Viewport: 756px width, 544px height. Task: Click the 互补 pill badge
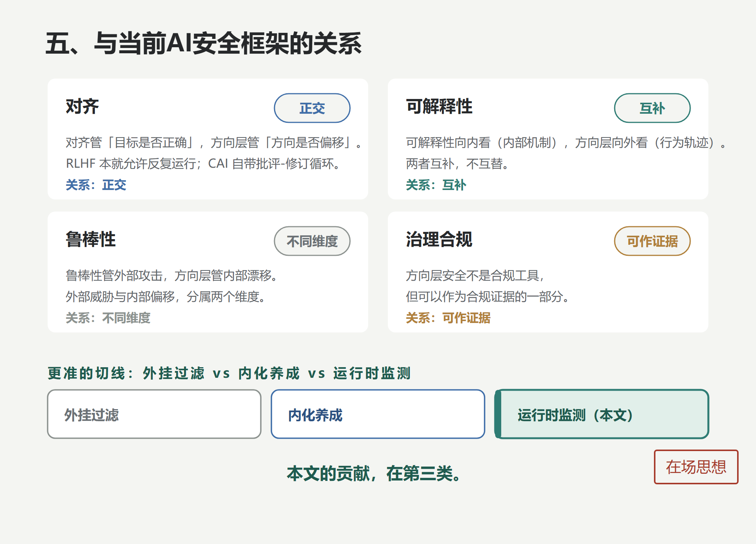[x=652, y=108]
